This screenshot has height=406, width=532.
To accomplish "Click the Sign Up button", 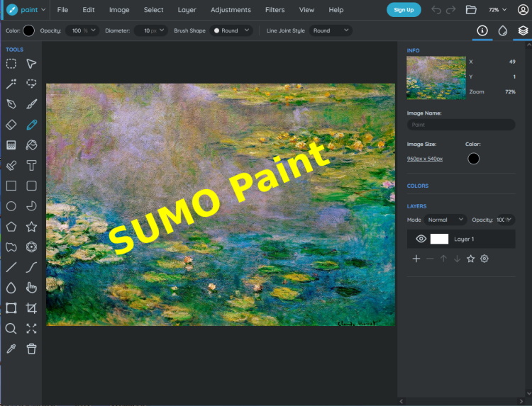I will pos(404,10).
